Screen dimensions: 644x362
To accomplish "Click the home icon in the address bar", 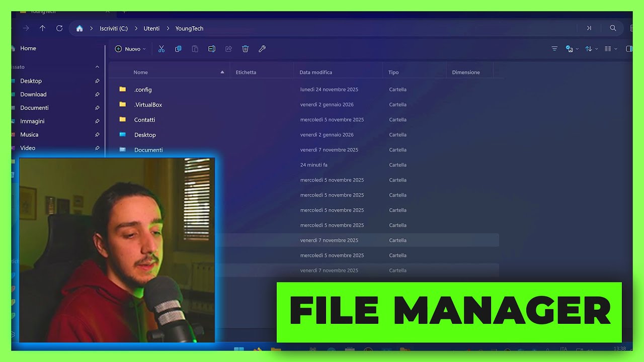I will tap(79, 28).
